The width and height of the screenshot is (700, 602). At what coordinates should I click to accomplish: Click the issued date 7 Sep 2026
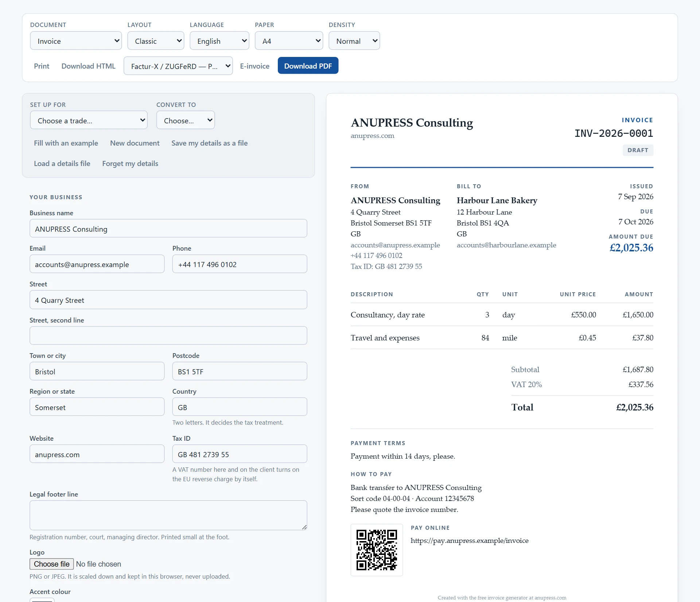[x=635, y=197]
